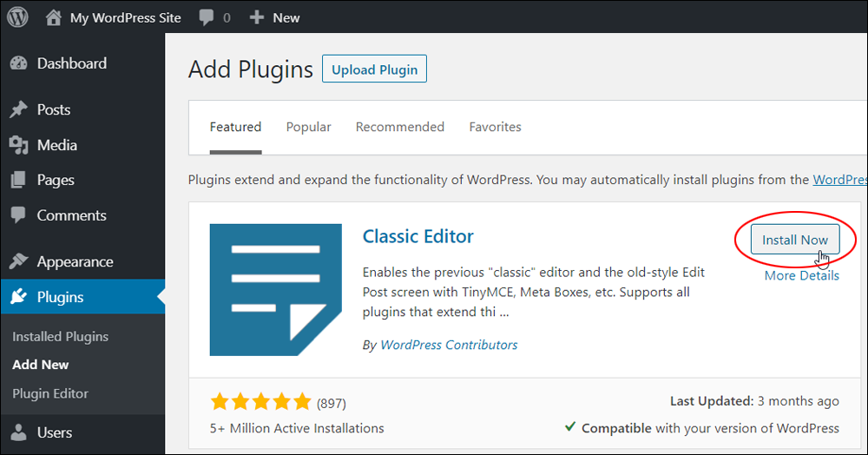Switch to the Favorites tab
Viewport: 868px width, 455px height.
tap(495, 127)
